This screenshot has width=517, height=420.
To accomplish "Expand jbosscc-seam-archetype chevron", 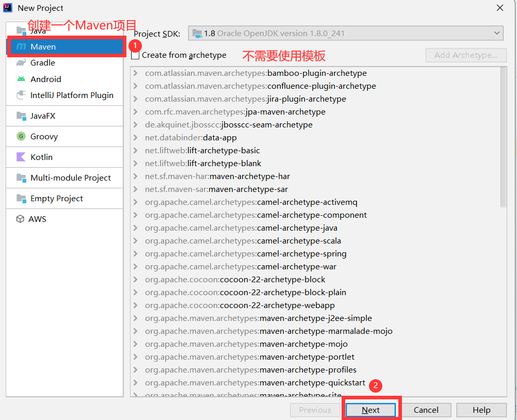I will 135,125.
